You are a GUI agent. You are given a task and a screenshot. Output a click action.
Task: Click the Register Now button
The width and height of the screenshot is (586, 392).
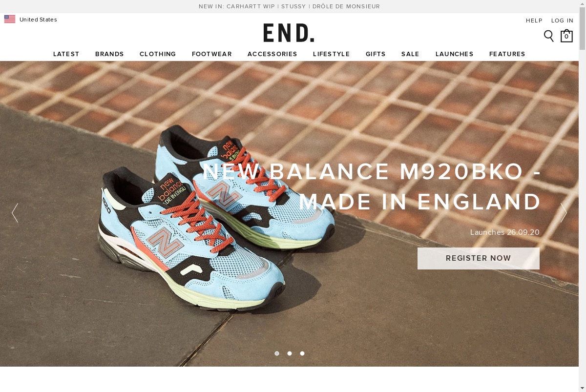pyautogui.click(x=479, y=258)
